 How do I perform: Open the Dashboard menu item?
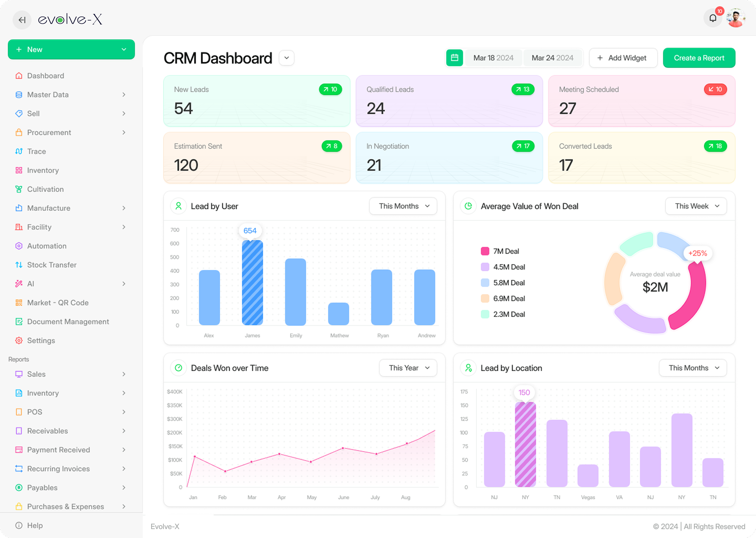click(46, 76)
